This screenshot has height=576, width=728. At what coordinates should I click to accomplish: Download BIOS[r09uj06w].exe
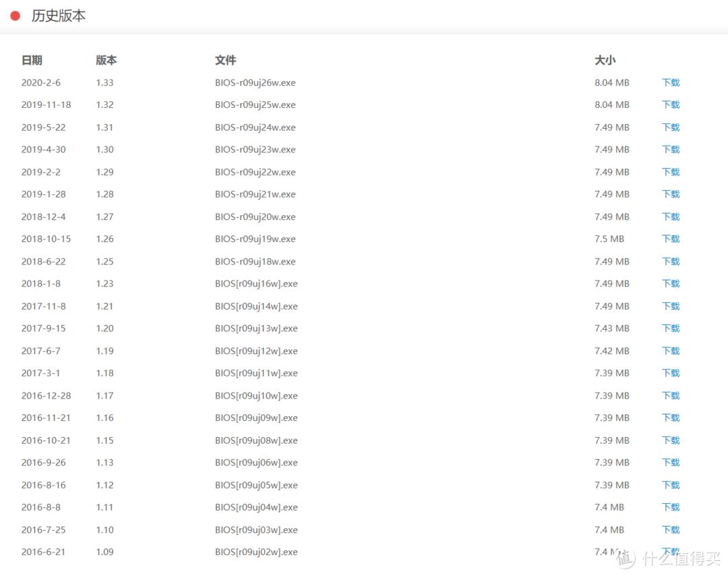(x=671, y=463)
